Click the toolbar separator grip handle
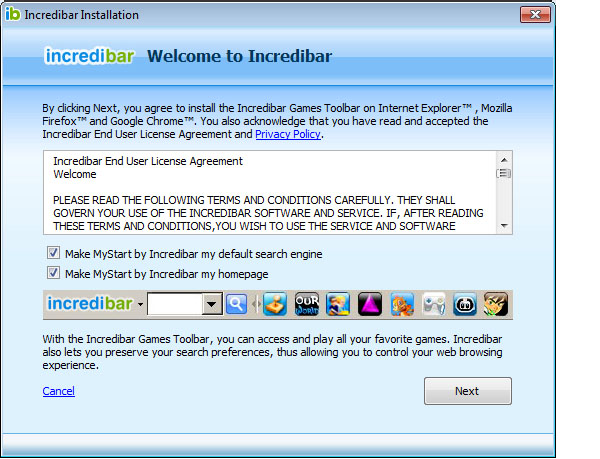 [256, 304]
